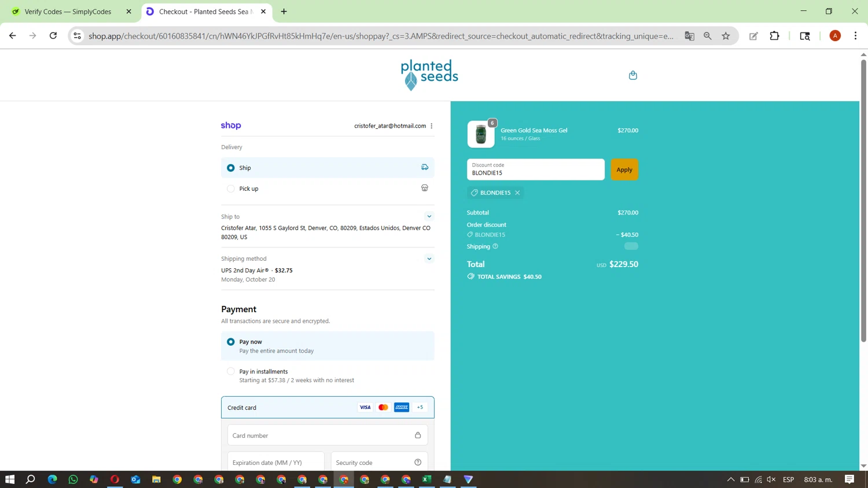Screen dimensions: 868x488
Task: Open File Explorer from taskbar
Action: click(x=156, y=479)
